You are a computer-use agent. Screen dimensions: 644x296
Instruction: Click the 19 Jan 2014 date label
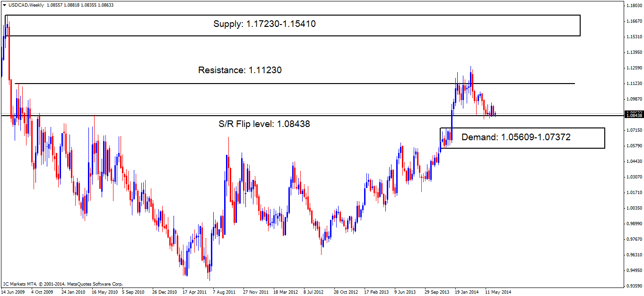tap(467, 292)
